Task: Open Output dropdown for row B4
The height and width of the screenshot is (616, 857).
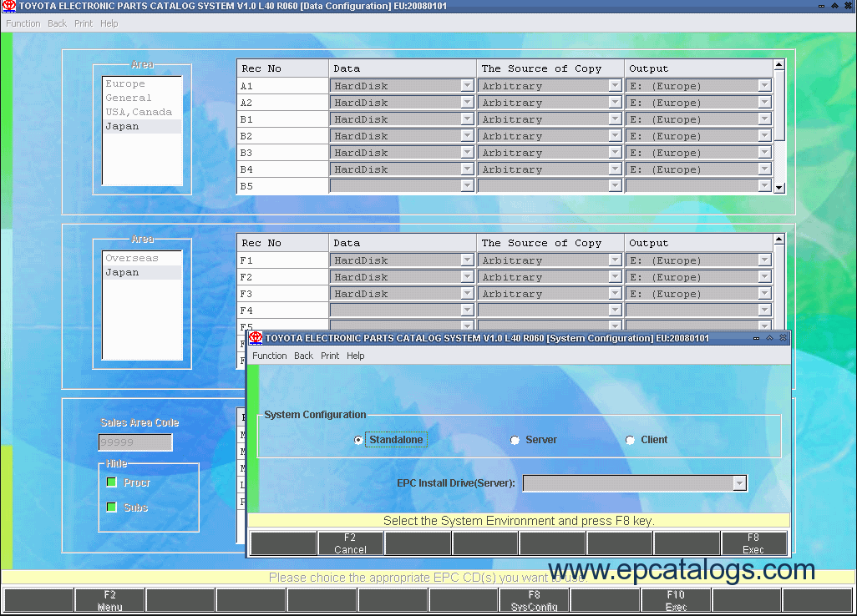Action: click(x=764, y=169)
